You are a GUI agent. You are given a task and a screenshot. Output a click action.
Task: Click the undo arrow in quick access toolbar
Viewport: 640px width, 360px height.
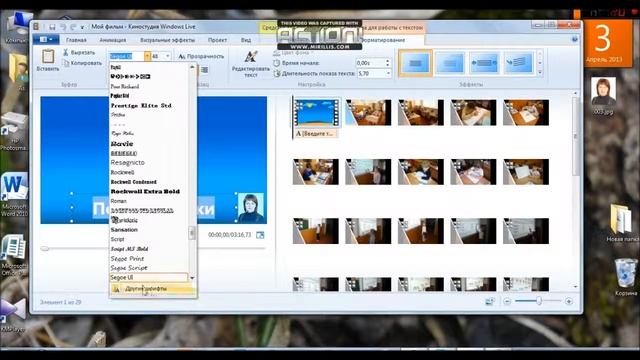[x=63, y=27]
